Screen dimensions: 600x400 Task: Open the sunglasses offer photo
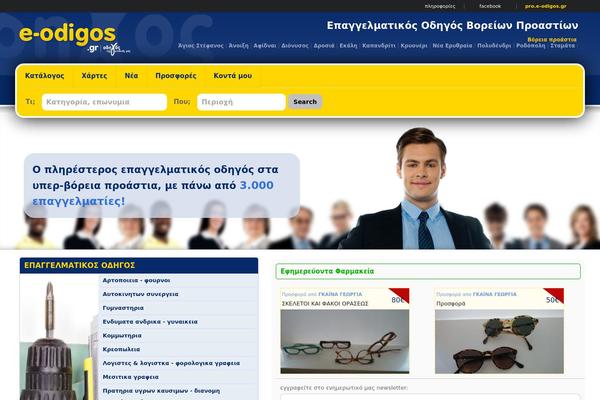pyautogui.click(x=499, y=341)
